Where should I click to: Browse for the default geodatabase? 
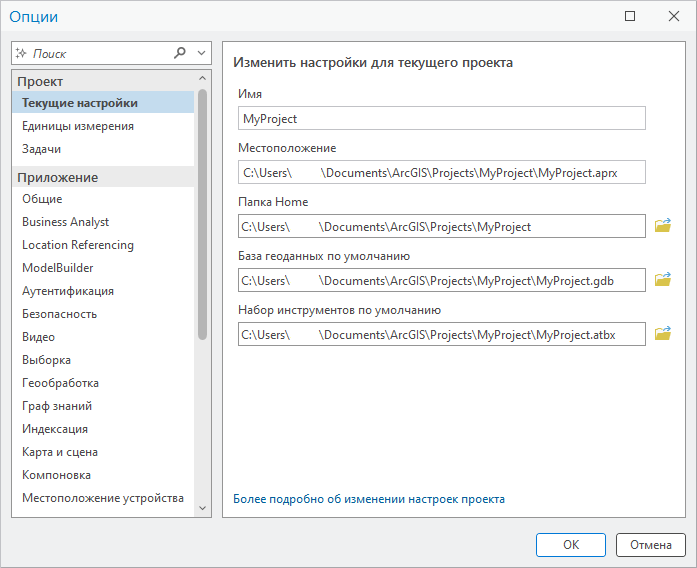point(662,280)
